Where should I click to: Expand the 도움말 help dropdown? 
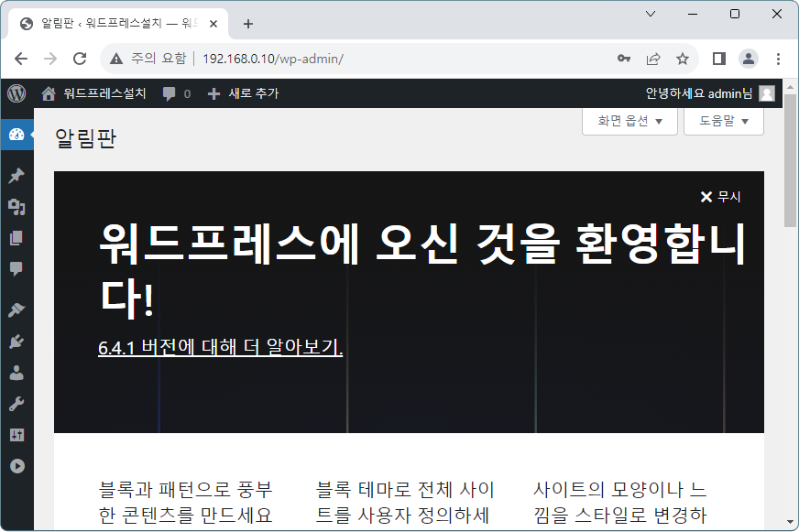[724, 121]
